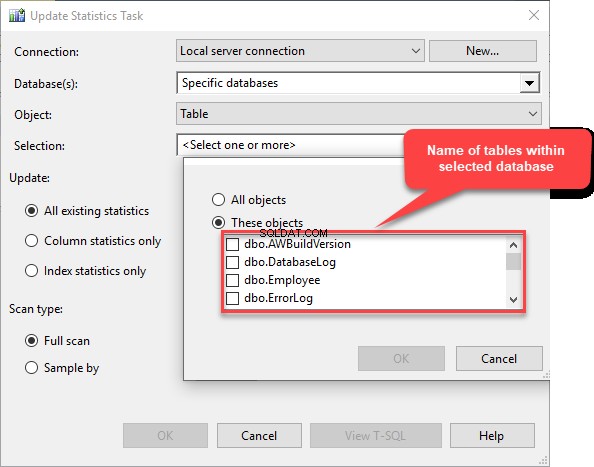
Task: Expand the Connection dropdown
Action: pos(416,51)
